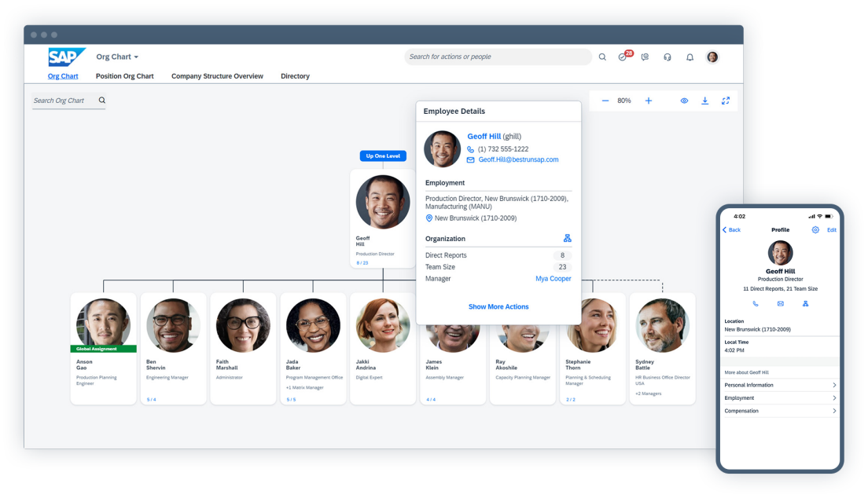Zoom out with the minus button

[x=605, y=101]
